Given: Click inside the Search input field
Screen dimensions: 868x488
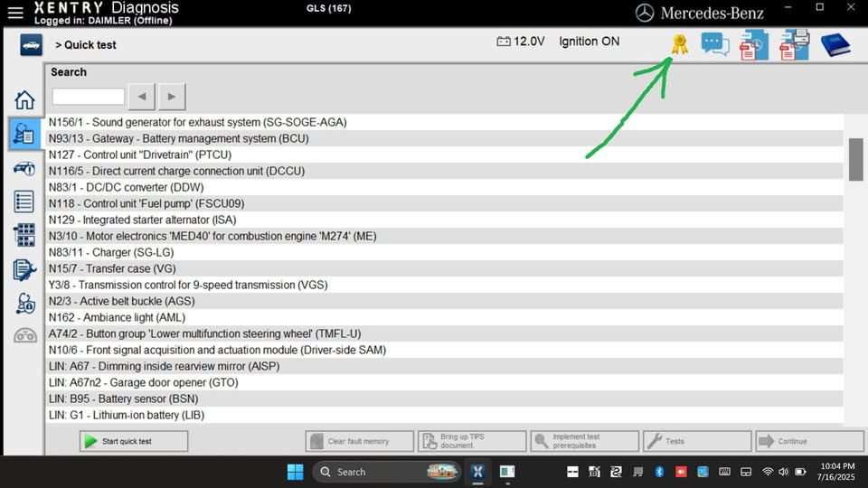Looking at the screenshot, I should click(88, 97).
